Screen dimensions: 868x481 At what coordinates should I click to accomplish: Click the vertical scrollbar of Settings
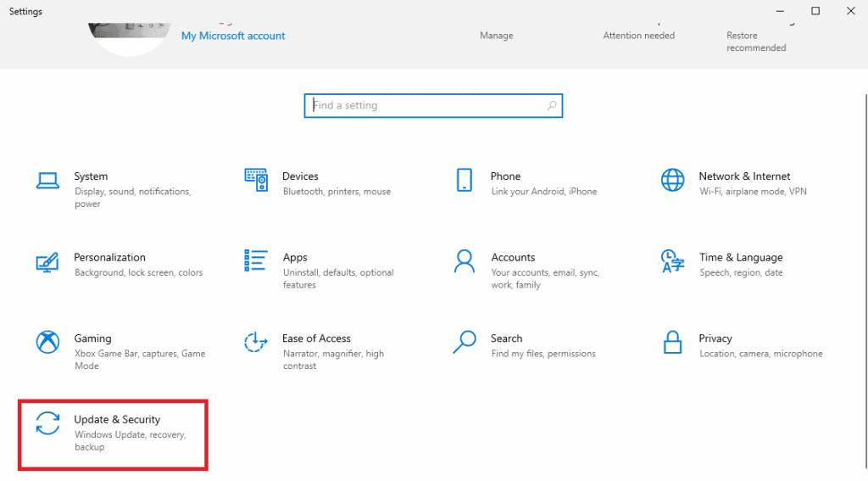(865, 282)
